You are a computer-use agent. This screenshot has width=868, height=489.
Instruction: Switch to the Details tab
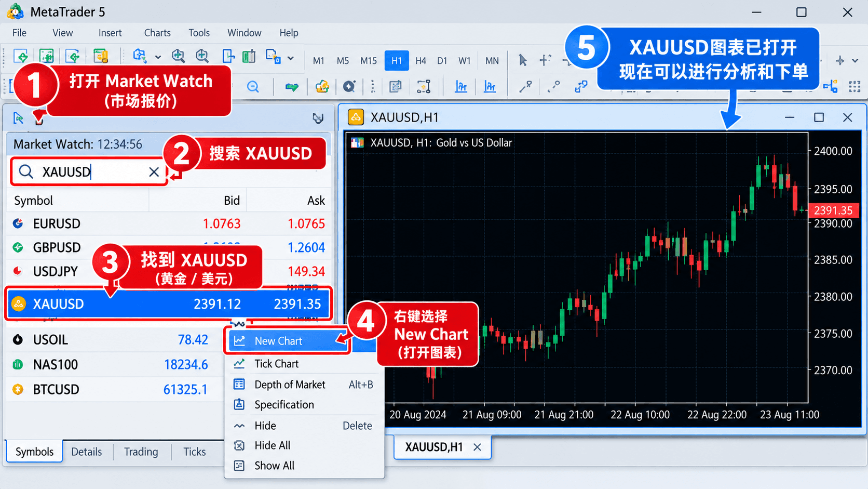click(x=87, y=452)
